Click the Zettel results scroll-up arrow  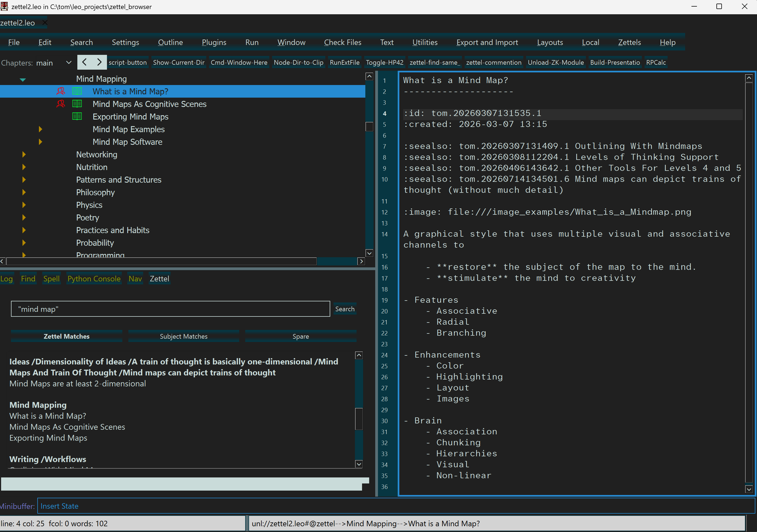[x=359, y=355]
